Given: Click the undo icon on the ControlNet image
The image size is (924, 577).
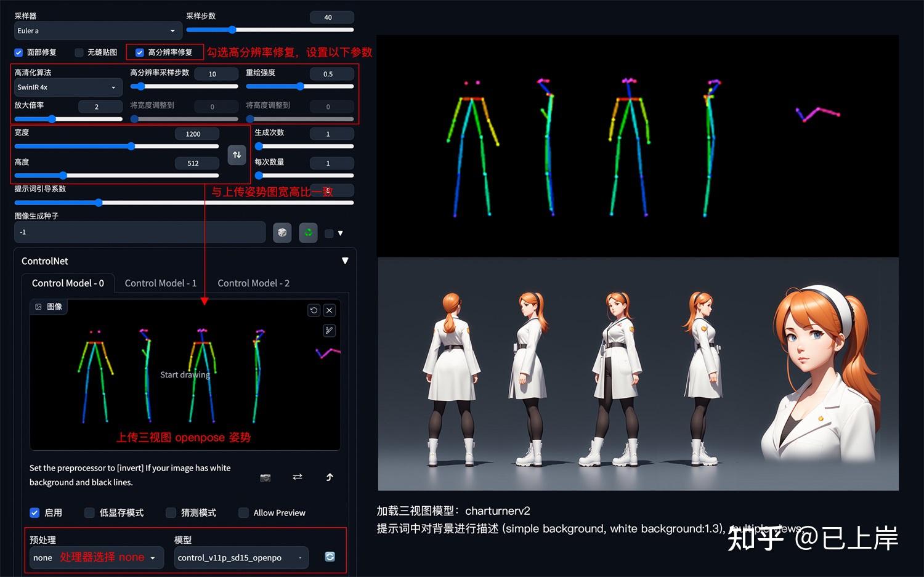Looking at the screenshot, I should click(313, 310).
